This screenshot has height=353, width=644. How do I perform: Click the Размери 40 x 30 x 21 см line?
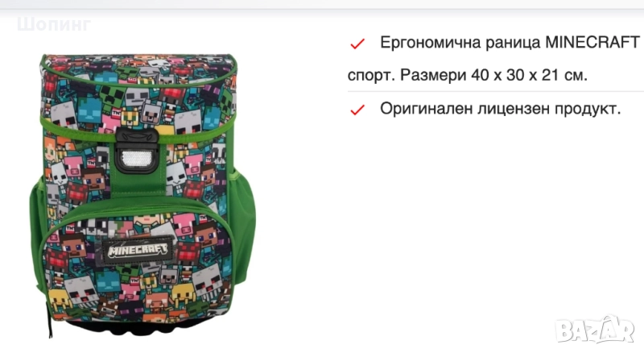click(493, 75)
